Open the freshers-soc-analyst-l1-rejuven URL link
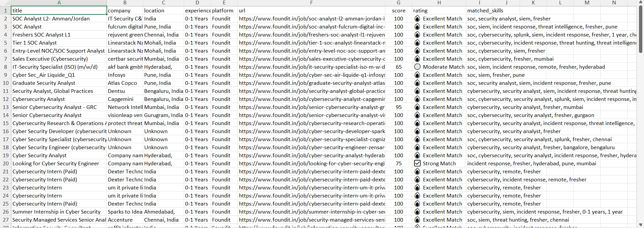The image size is (644, 228). (x=312, y=35)
